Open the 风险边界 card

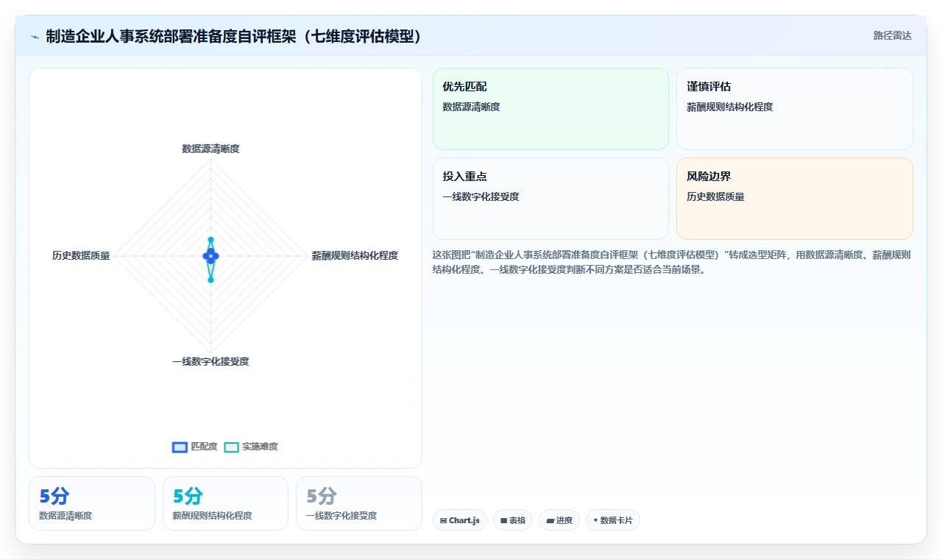794,199
